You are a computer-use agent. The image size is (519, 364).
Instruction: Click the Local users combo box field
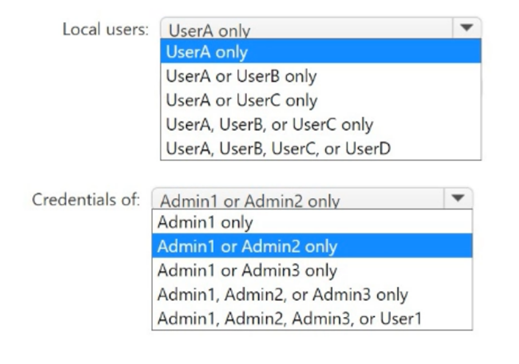307,29
